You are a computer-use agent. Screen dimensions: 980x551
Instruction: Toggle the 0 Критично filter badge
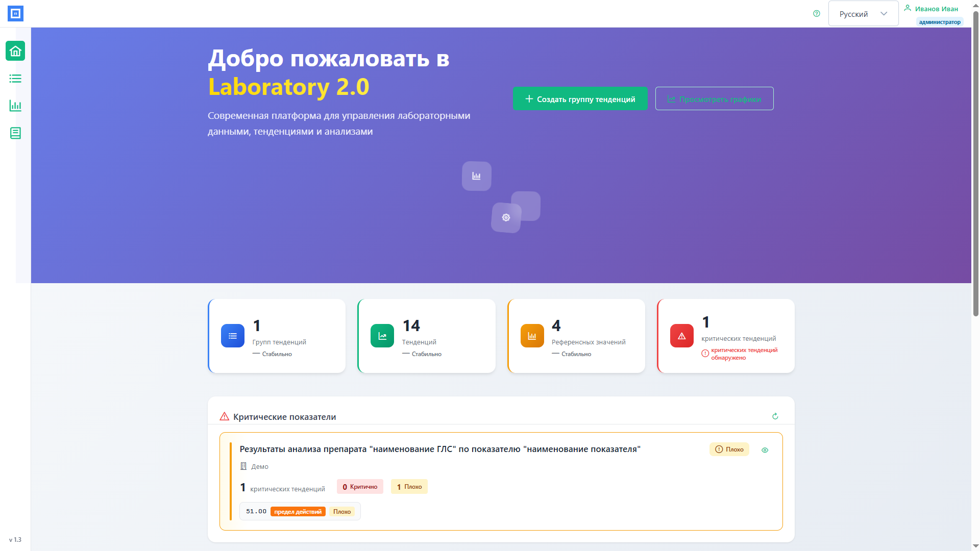pos(360,486)
